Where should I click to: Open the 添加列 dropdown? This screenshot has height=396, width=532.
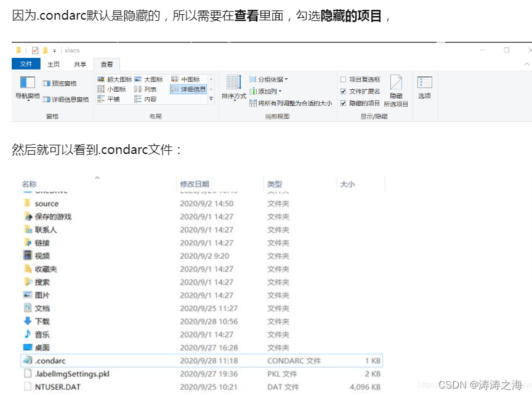[x=265, y=91]
